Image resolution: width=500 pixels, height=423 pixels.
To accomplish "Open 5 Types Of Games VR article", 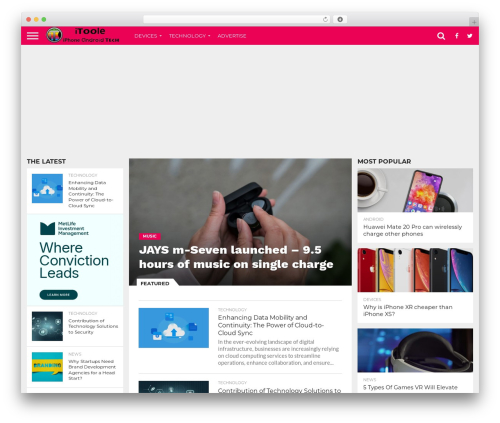I will coord(410,387).
